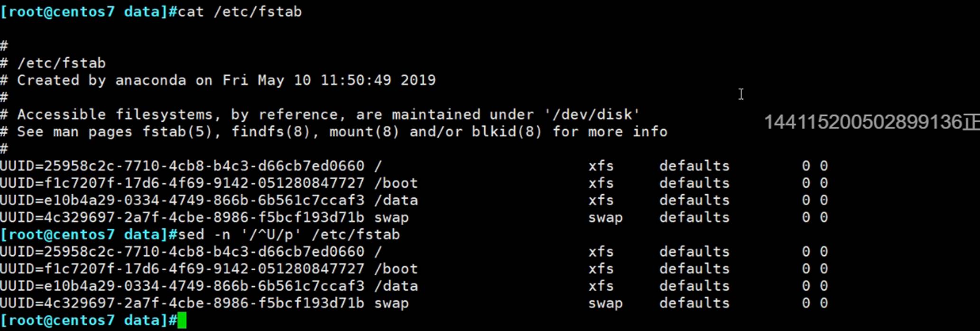Click 'defaults' on the last swap line
This screenshot has width=980, height=331.
(x=694, y=303)
